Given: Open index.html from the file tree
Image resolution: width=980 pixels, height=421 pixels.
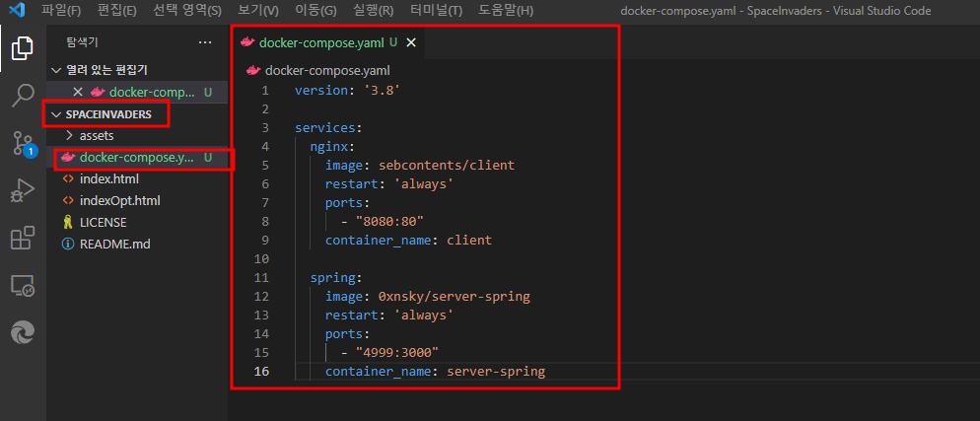Looking at the screenshot, I should (x=108, y=179).
